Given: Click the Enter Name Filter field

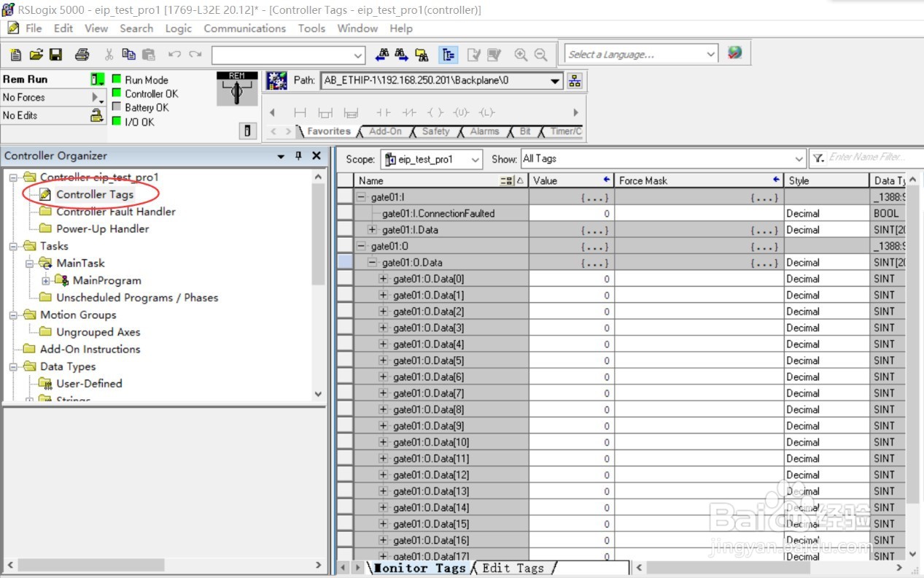Looking at the screenshot, I should (x=876, y=157).
